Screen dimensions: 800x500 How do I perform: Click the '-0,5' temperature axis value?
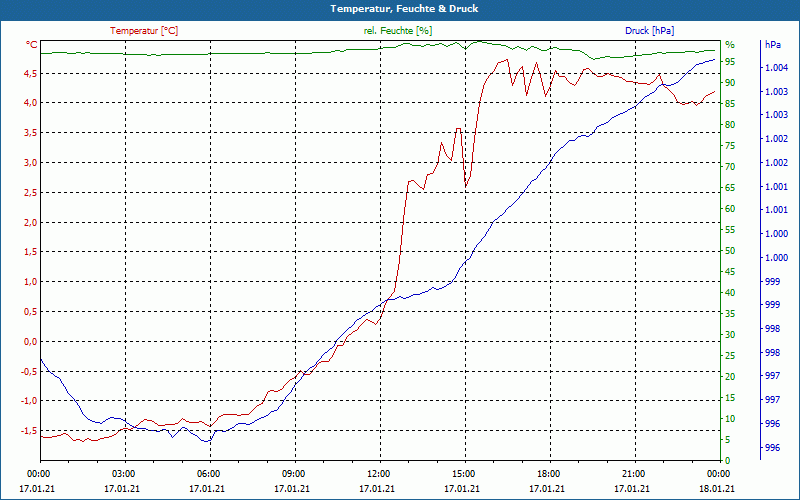click(x=29, y=371)
